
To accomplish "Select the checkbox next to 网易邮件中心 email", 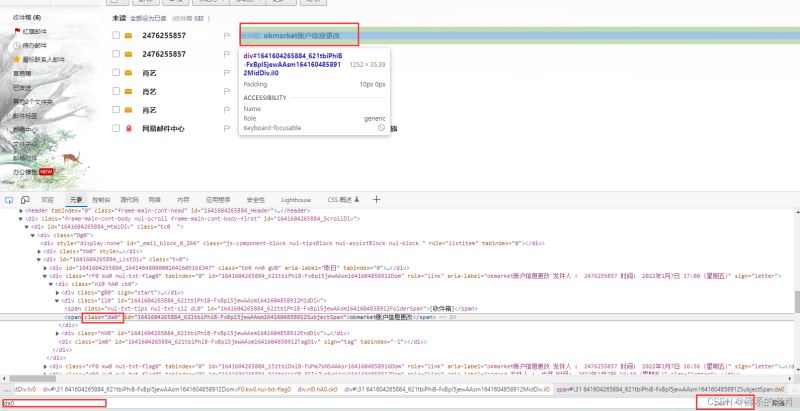I will 116,129.
